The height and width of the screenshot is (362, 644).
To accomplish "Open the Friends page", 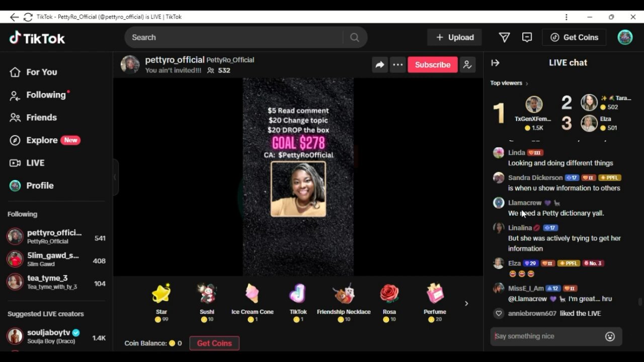I will tap(33, 117).
